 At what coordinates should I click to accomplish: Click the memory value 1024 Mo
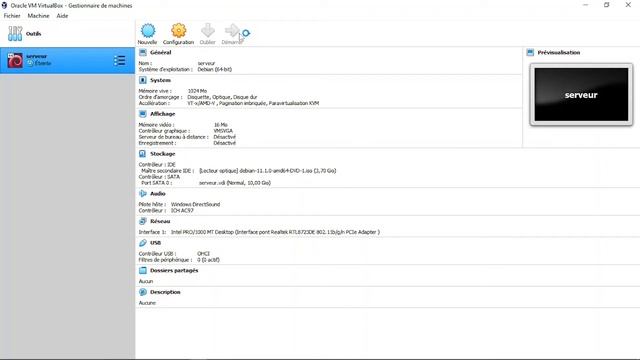pos(197,91)
